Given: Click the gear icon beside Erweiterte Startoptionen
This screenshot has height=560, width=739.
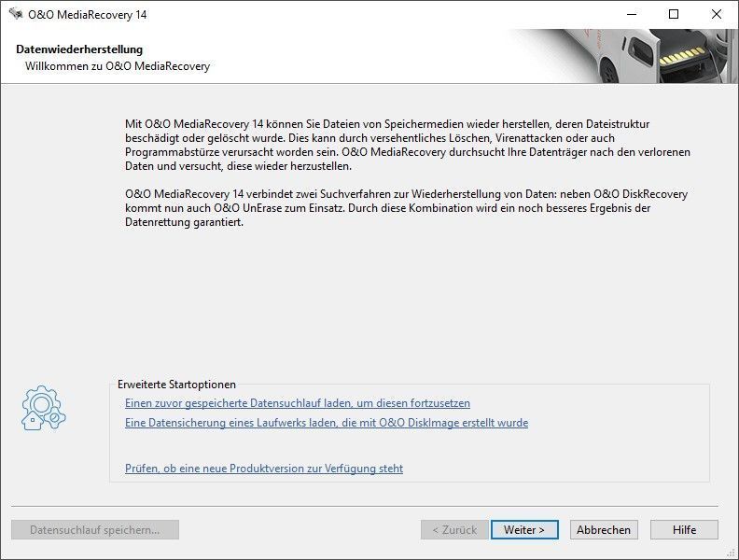Looking at the screenshot, I should [x=43, y=408].
